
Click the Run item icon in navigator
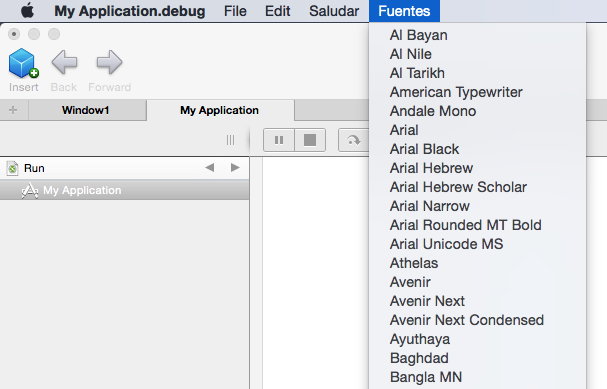[x=12, y=168]
